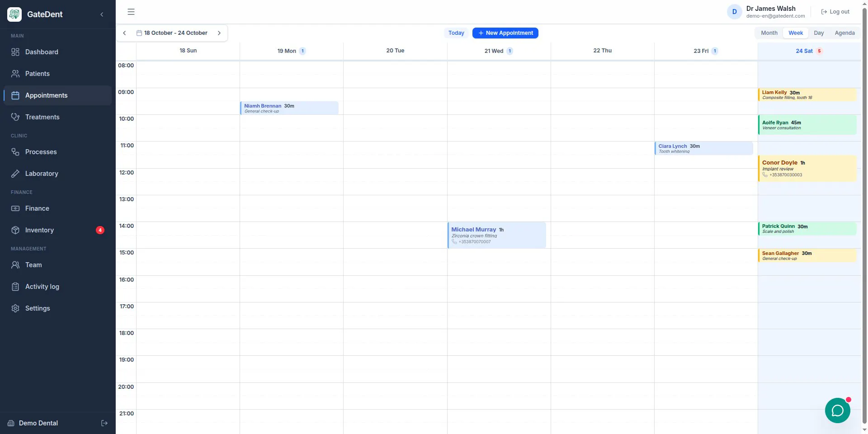Jump to Today
Image resolution: width=868 pixels, height=434 pixels.
pyautogui.click(x=456, y=33)
